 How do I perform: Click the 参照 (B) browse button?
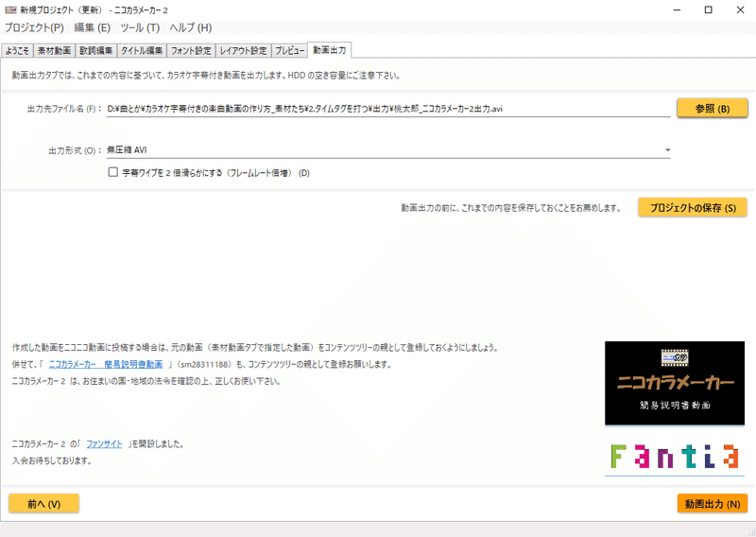pos(713,109)
